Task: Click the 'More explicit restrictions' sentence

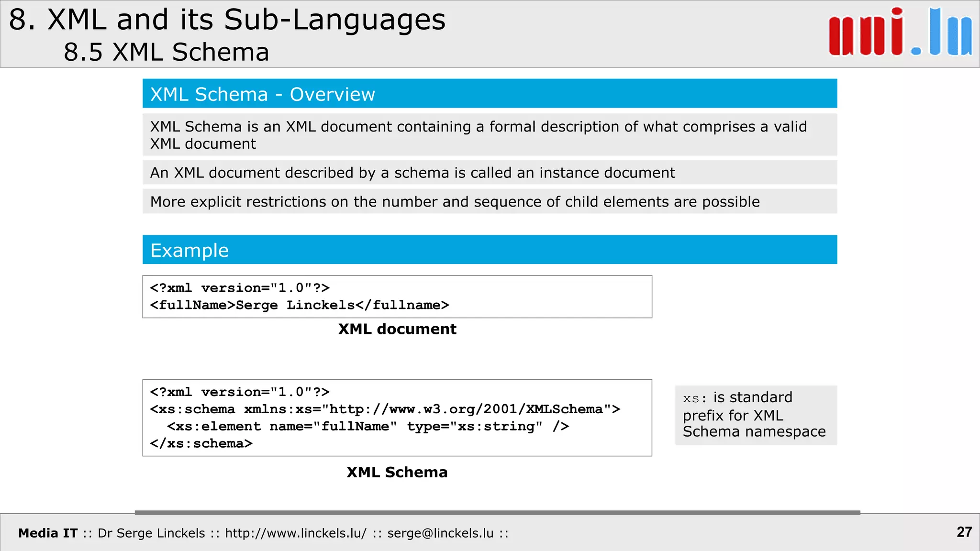Action: pos(490,201)
